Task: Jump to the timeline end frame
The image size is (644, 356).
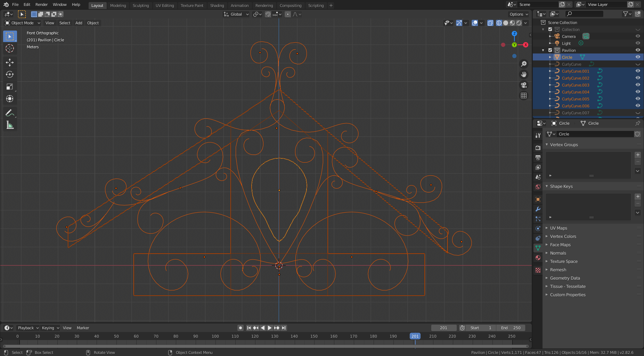Action: point(284,328)
